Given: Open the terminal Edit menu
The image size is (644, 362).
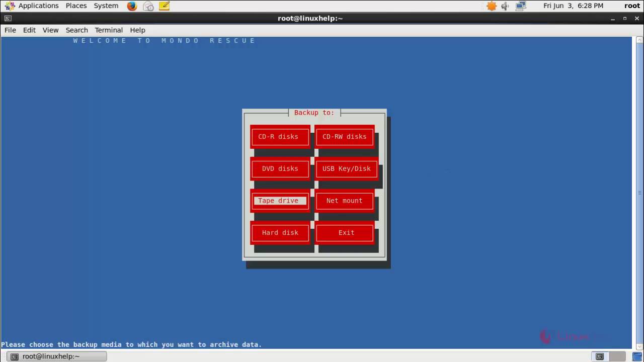Looking at the screenshot, I should (29, 30).
